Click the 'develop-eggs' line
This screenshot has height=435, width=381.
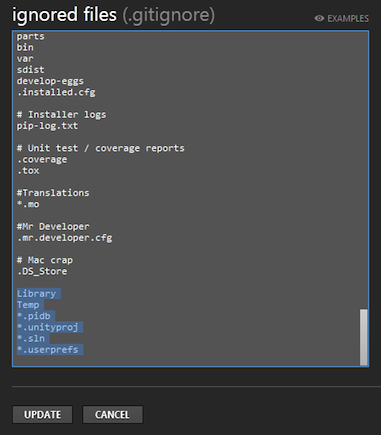point(50,81)
